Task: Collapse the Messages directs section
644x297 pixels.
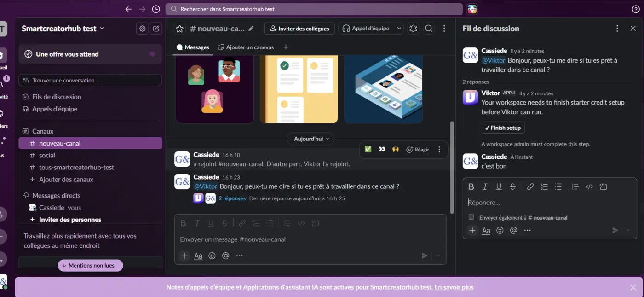Action: [x=52, y=196]
